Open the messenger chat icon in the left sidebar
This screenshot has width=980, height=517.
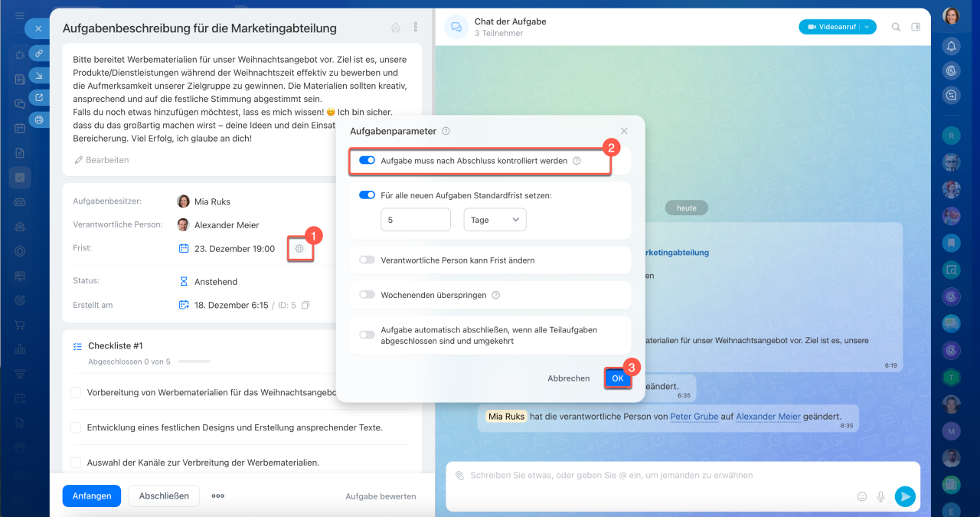[20, 104]
